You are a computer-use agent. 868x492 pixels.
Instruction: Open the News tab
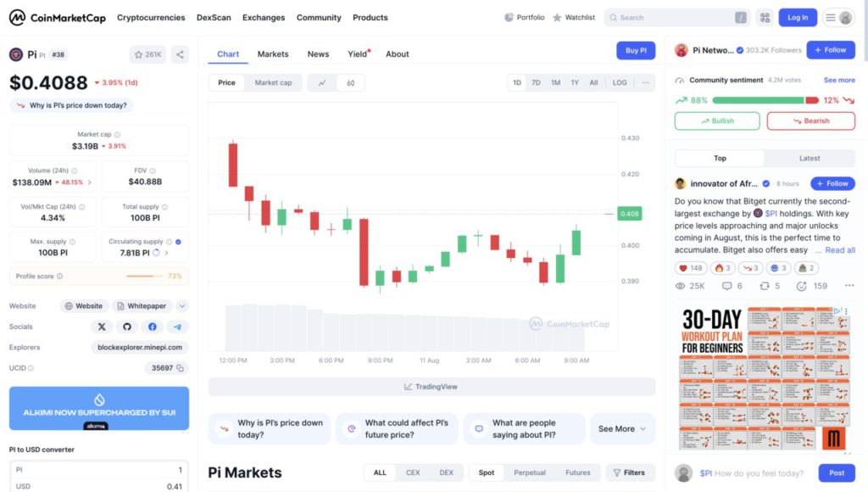[318, 54]
